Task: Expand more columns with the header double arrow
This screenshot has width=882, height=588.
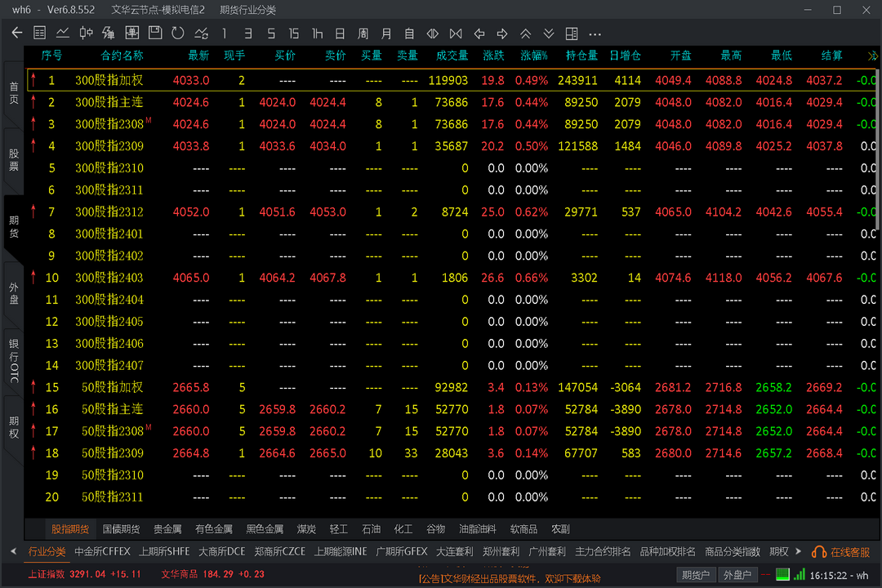Action: 872,56
